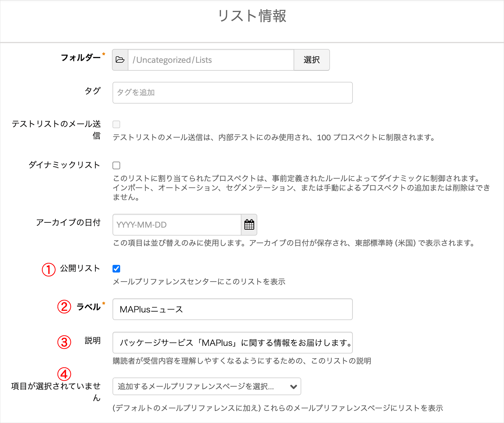The image size is (504, 423).
Task: Open the 追加するメールプリファレンスページを選択 dropdown
Action: (207, 386)
